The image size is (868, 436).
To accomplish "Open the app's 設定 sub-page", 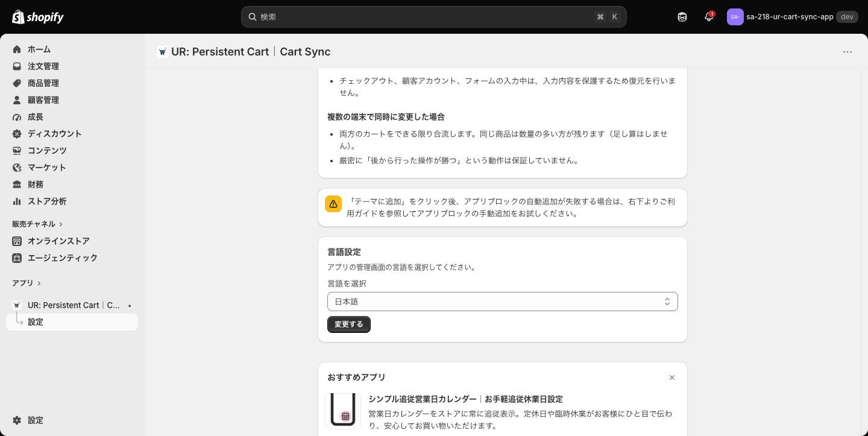I will [x=72, y=322].
